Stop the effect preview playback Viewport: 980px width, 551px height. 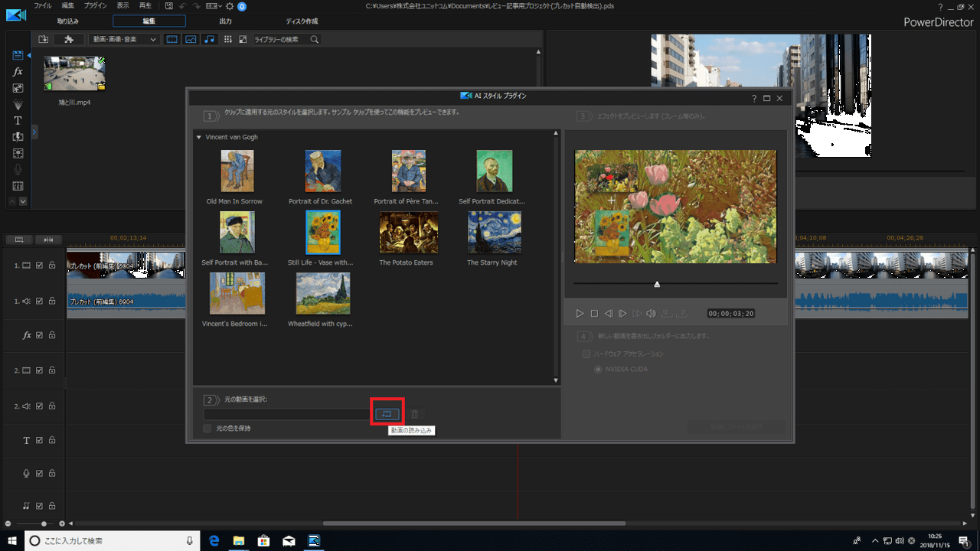[x=594, y=313]
